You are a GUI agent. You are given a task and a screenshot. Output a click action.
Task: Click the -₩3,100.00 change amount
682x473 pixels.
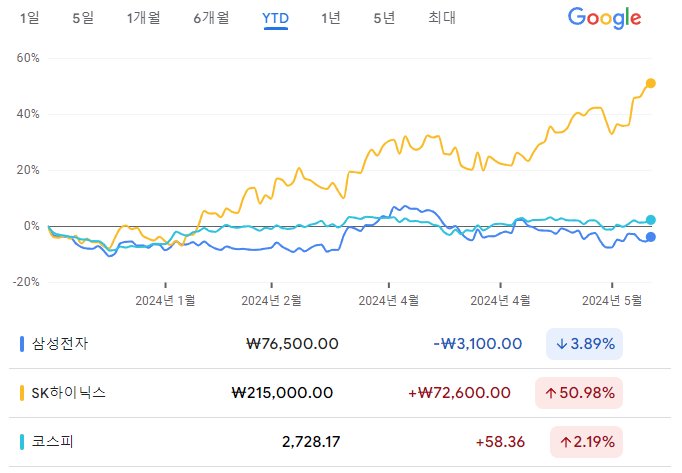pyautogui.click(x=478, y=344)
